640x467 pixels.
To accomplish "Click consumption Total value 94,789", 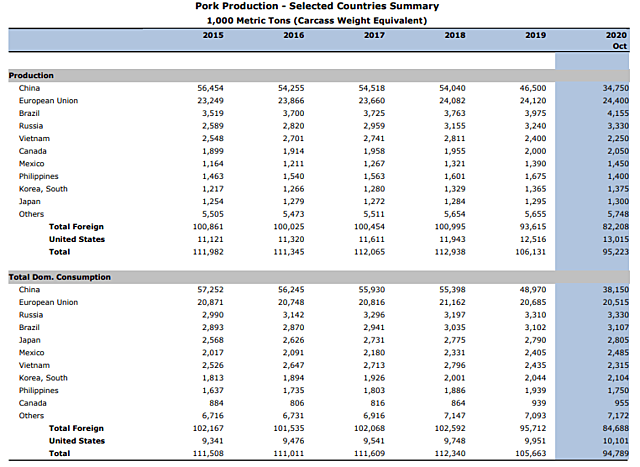I will pyautogui.click(x=616, y=454).
